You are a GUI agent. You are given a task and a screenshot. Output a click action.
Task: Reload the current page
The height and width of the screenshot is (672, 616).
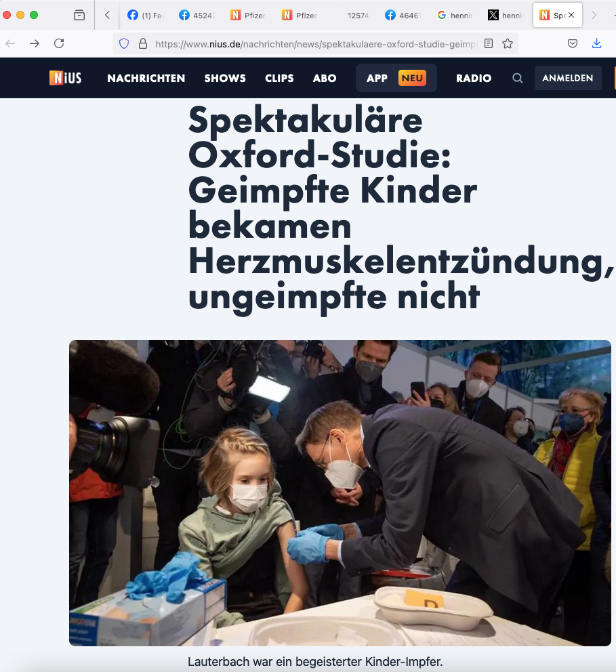coord(59,43)
